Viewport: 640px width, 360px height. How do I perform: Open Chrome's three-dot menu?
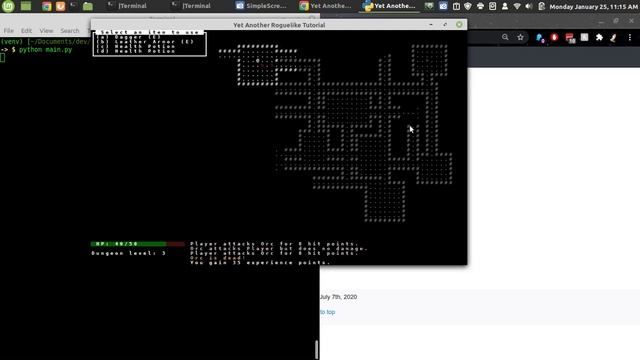(630, 37)
